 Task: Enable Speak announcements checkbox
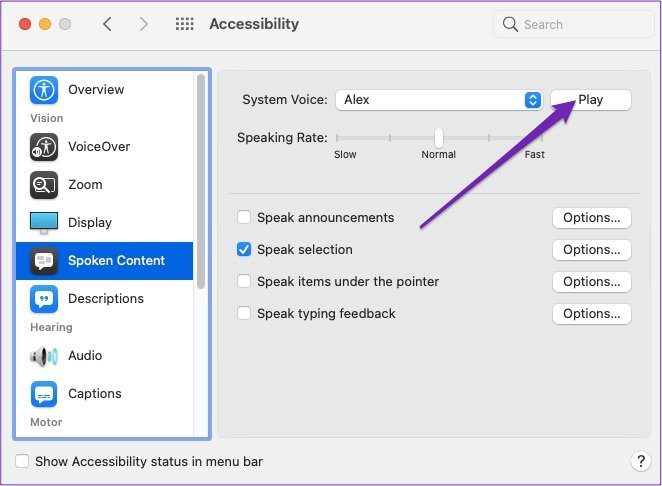point(244,217)
